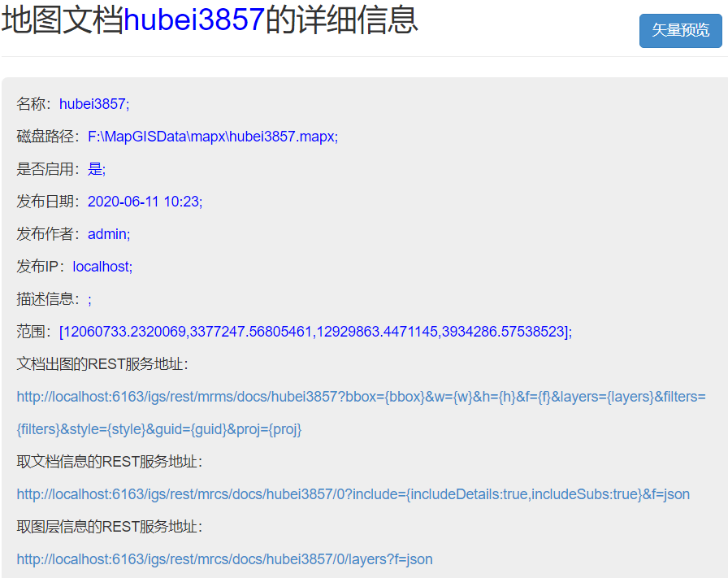Open the 文档出图 REST mrms/docs URL link
728x578 pixels.
pyautogui.click(x=361, y=413)
